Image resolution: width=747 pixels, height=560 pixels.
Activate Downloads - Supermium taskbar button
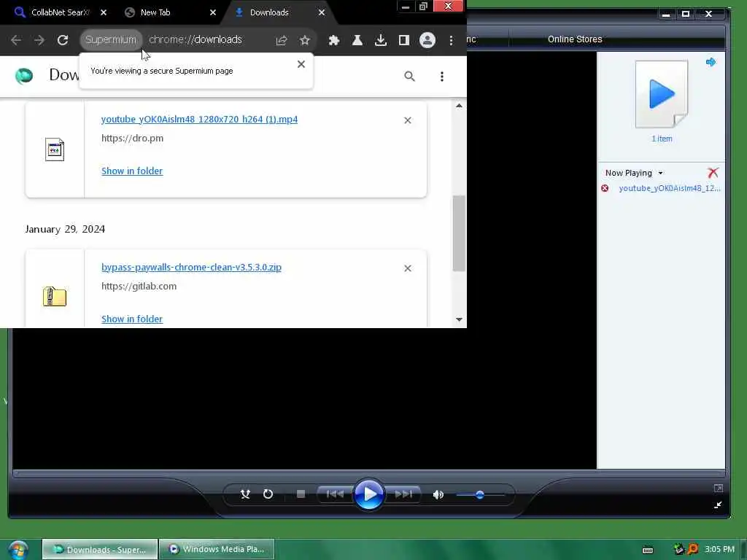(x=99, y=550)
